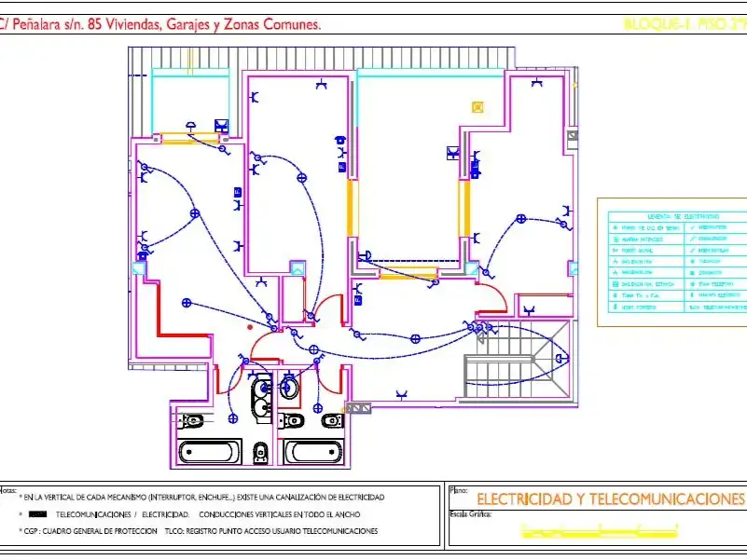This screenshot has width=747, height=560.
Task: Click the Leyenda de Electricidad legend header
Action: point(683,217)
